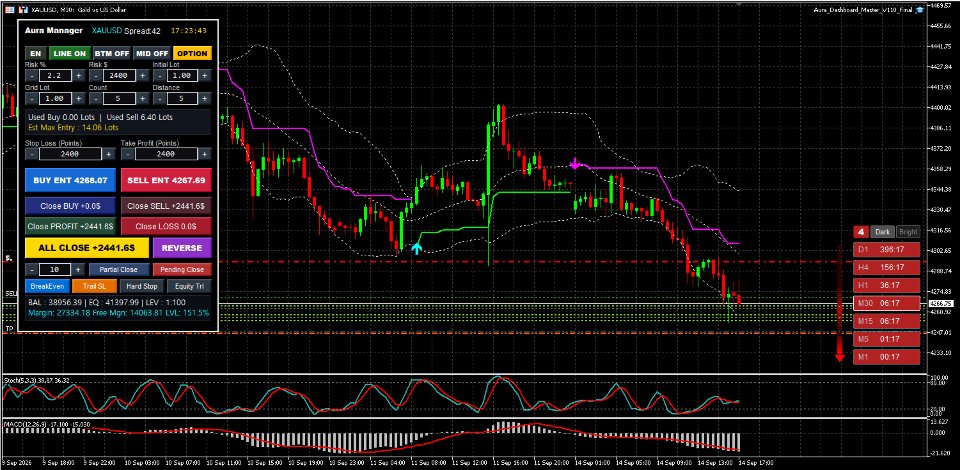Viewport: 960px width, 470px height.
Task: Select the M30 timeframe button
Action: pyautogui.click(x=887, y=304)
